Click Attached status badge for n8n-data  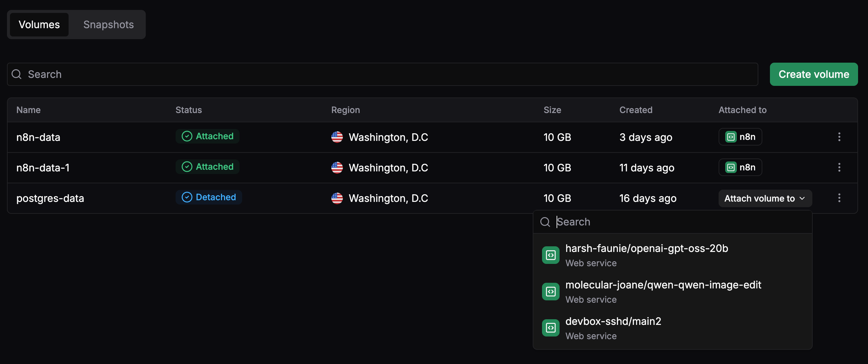tap(208, 136)
